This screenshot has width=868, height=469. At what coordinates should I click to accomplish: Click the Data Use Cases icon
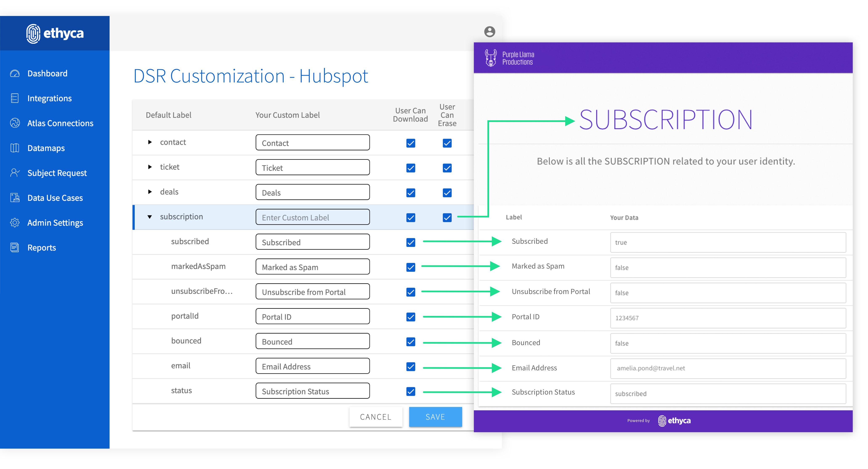[x=15, y=197]
